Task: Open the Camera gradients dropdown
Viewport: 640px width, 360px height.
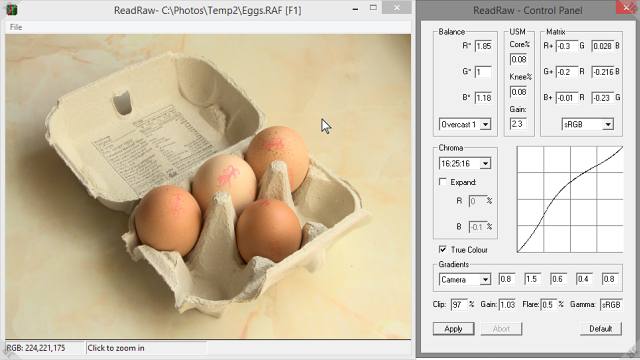Action: pos(465,280)
